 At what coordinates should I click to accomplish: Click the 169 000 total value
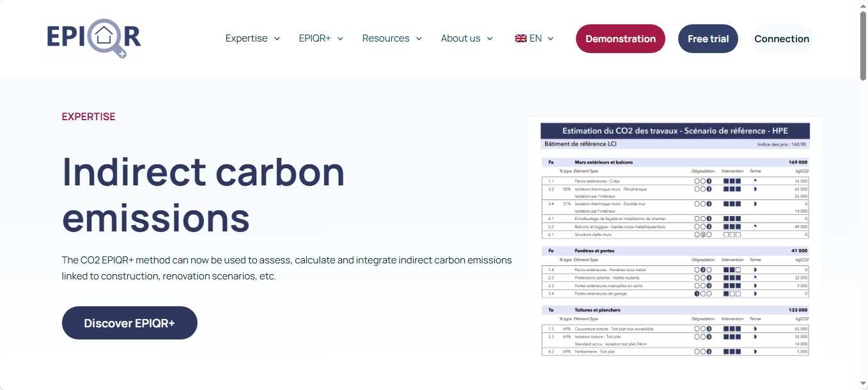[798, 162]
